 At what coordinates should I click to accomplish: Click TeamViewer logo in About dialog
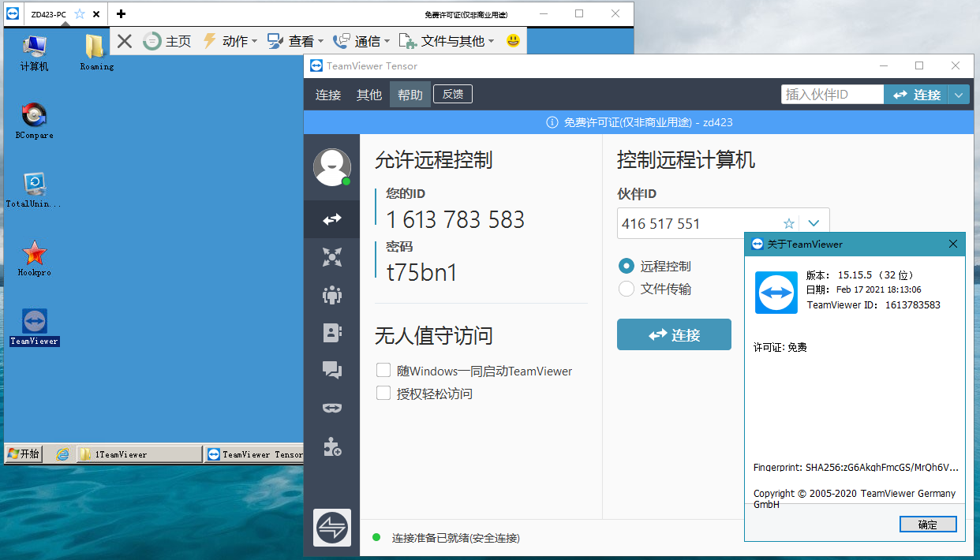[x=776, y=293]
